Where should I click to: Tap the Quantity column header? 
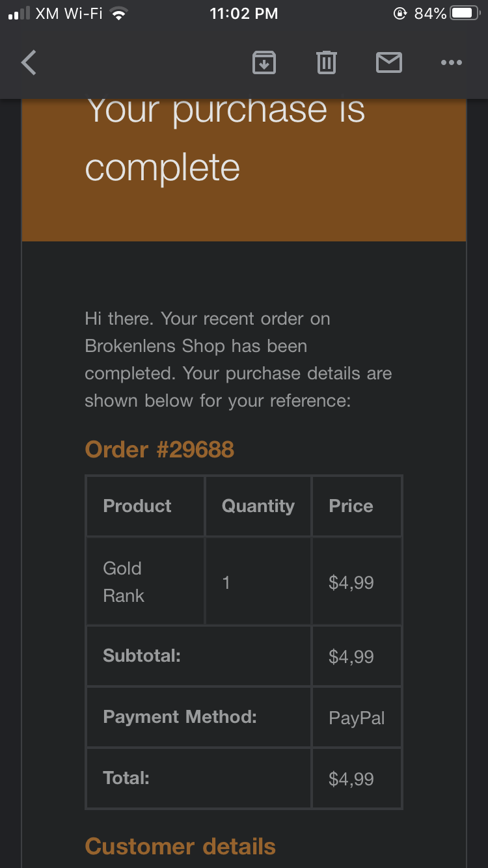[258, 506]
